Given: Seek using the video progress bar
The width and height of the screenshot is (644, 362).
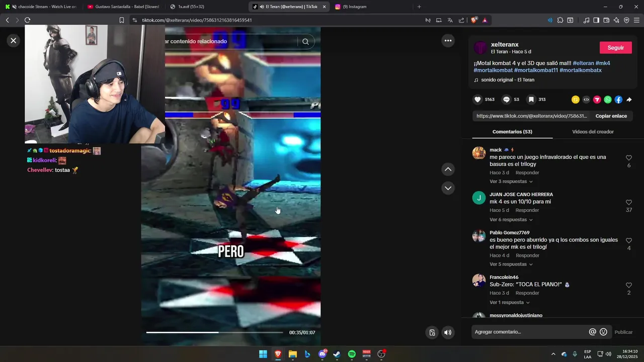Looking at the screenshot, I should [214, 332].
